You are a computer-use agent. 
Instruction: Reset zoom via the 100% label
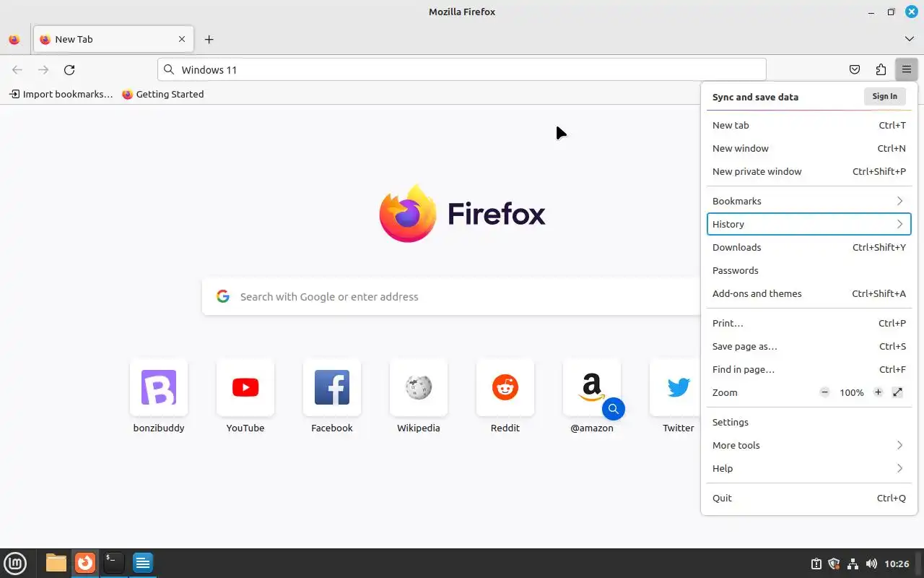point(851,392)
